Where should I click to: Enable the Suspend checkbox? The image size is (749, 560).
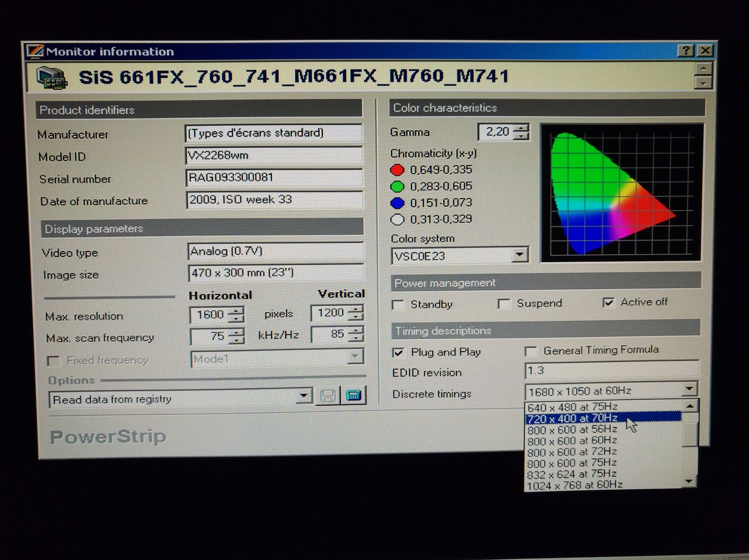pyautogui.click(x=504, y=304)
